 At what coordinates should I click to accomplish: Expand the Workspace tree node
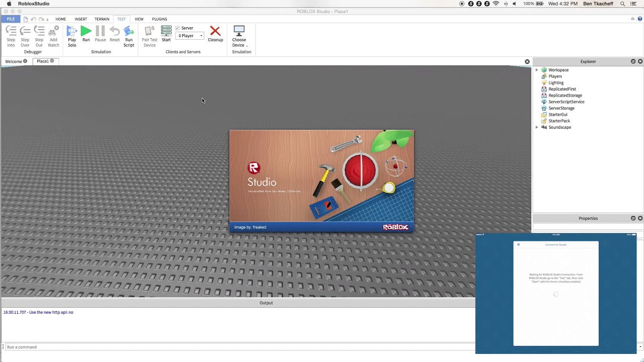(537, 70)
